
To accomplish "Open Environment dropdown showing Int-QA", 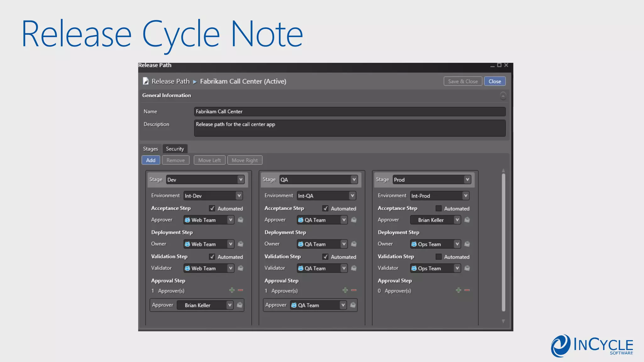I will pos(326,196).
